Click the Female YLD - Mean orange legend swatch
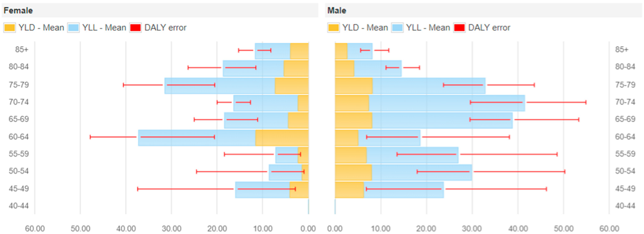The width and height of the screenshot is (644, 234). coord(10,27)
